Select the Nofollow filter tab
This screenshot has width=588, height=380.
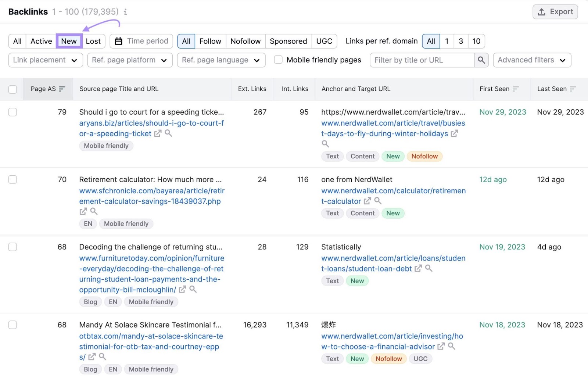click(245, 41)
